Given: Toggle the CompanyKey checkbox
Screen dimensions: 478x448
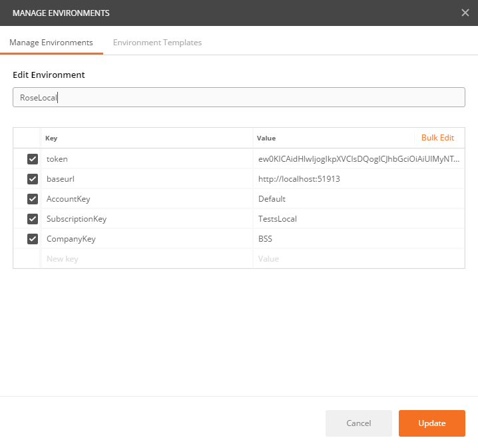Looking at the screenshot, I should coord(33,239).
